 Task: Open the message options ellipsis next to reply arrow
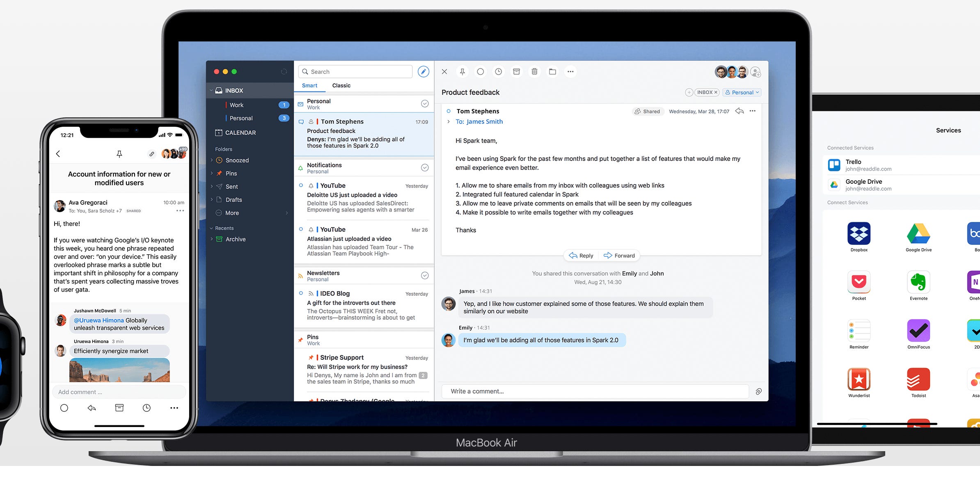[x=752, y=111]
